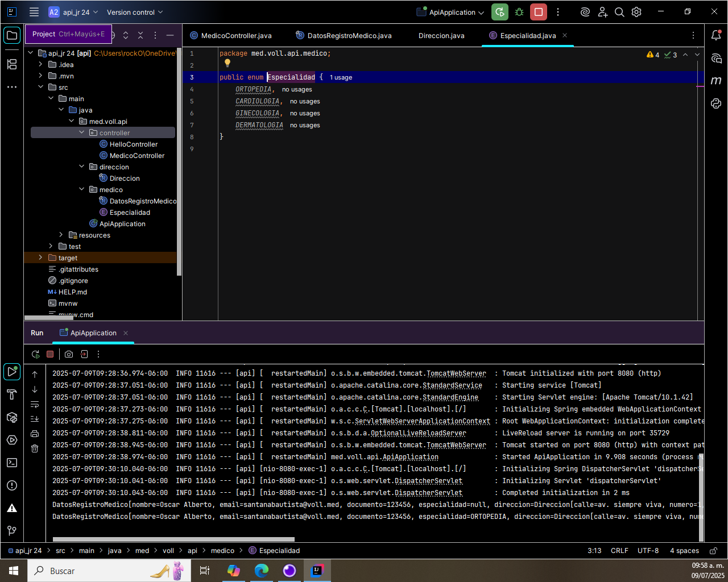
Task: Open IDE settings gear
Action: point(636,12)
